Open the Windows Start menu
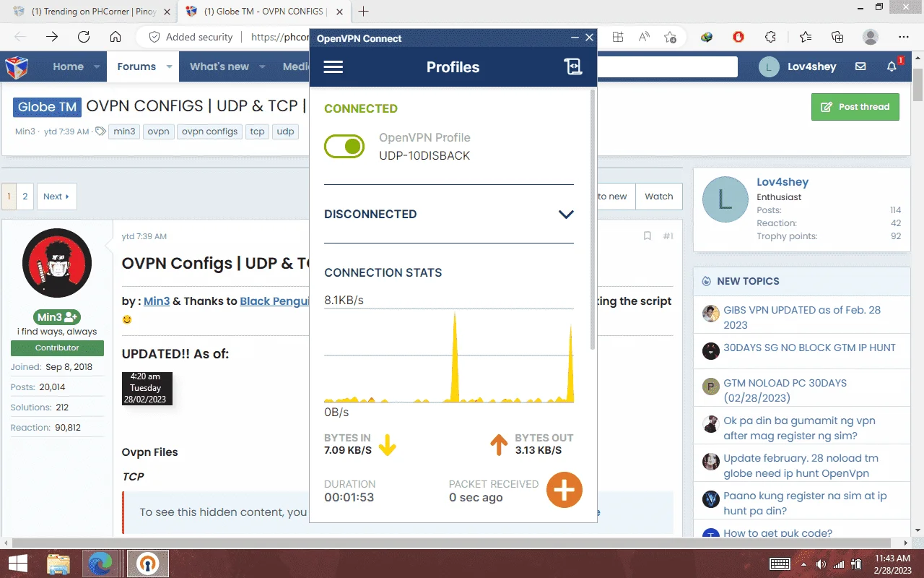 pyautogui.click(x=17, y=563)
